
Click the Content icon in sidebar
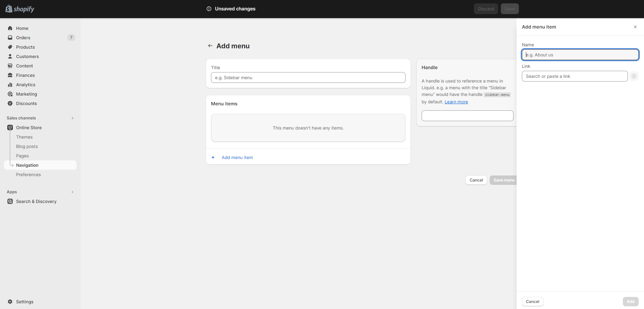click(x=10, y=66)
